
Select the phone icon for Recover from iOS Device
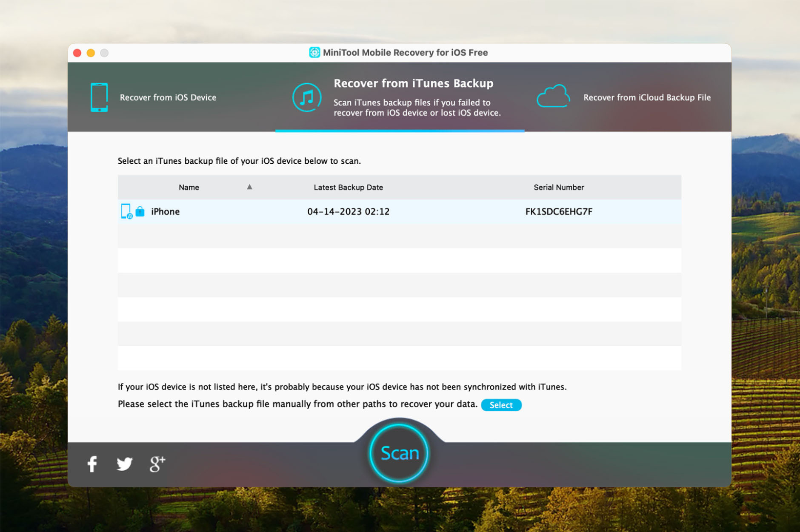click(x=99, y=97)
